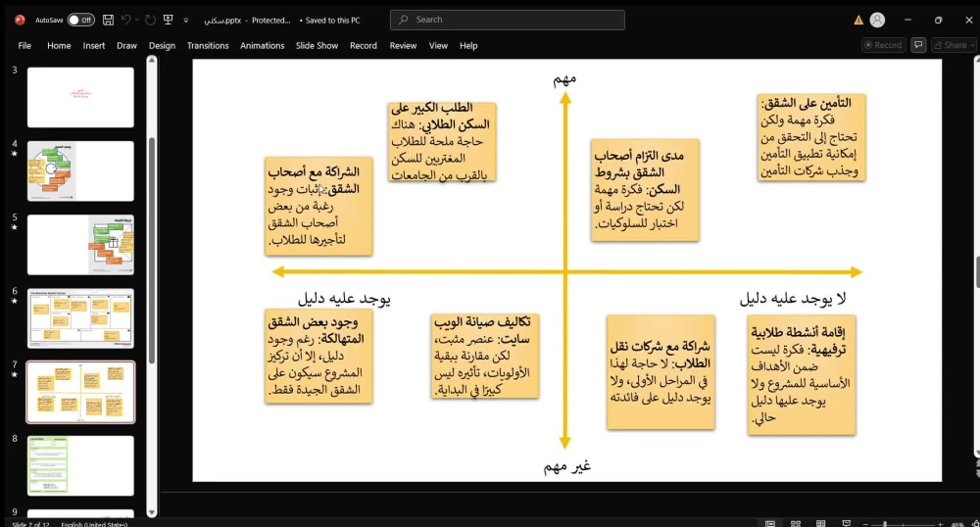The image size is (980, 527).
Task: Fit slide to current window icon
Action: (976, 524)
